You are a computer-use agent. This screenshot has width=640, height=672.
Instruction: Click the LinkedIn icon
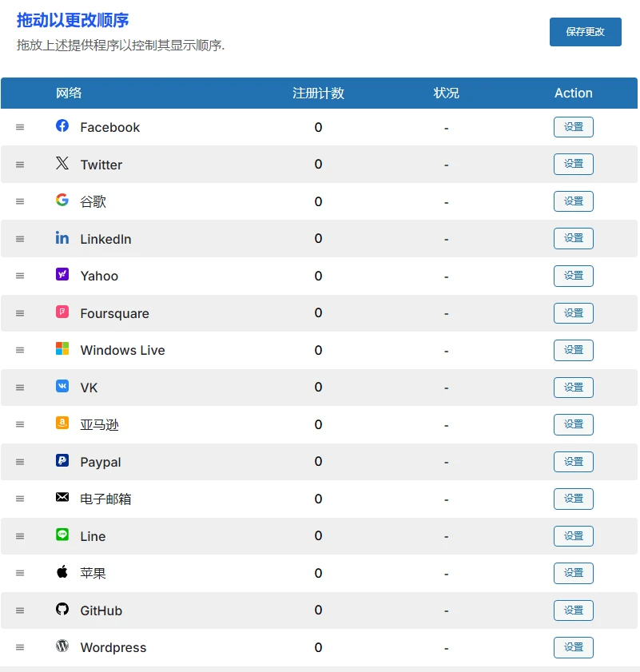pyautogui.click(x=62, y=238)
